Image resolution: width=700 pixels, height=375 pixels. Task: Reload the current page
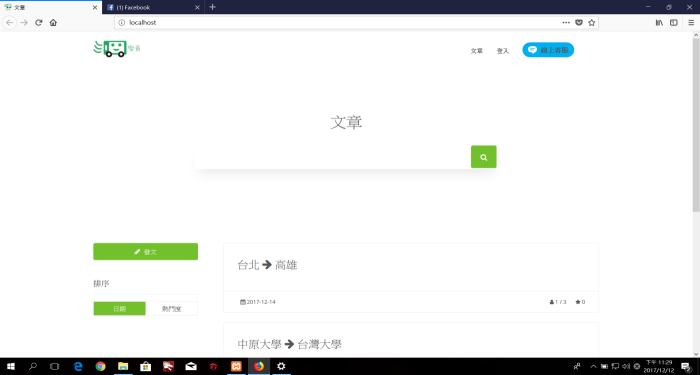click(39, 22)
